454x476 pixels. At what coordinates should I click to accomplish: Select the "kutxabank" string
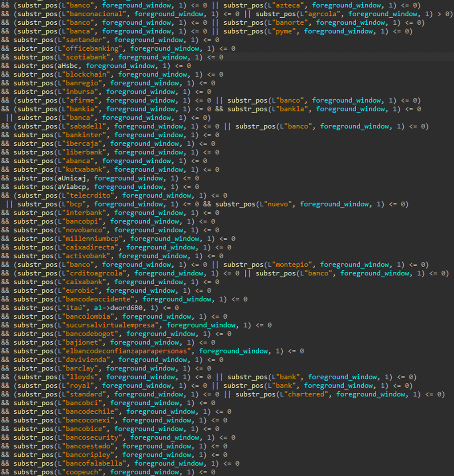pyautogui.click(x=84, y=170)
